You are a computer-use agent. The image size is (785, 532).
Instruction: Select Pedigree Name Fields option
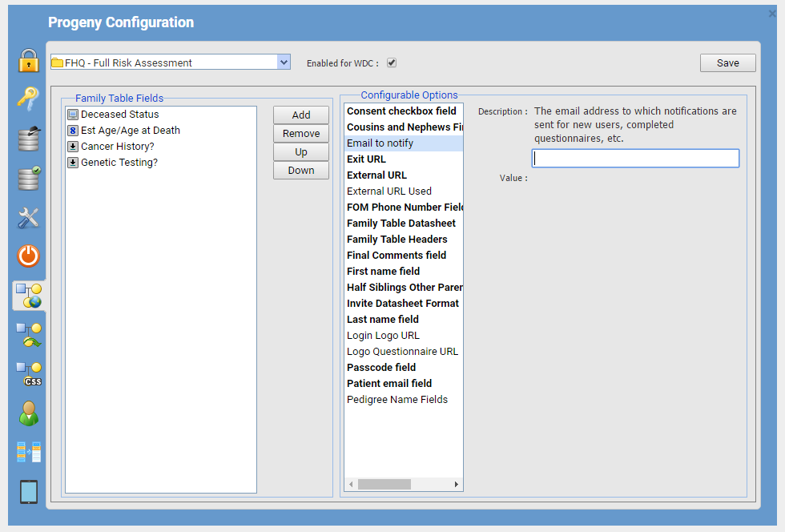tap(404, 400)
